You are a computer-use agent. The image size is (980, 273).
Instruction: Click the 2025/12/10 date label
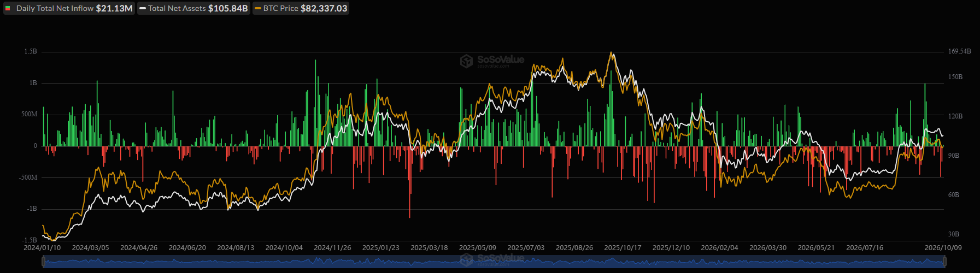671,248
